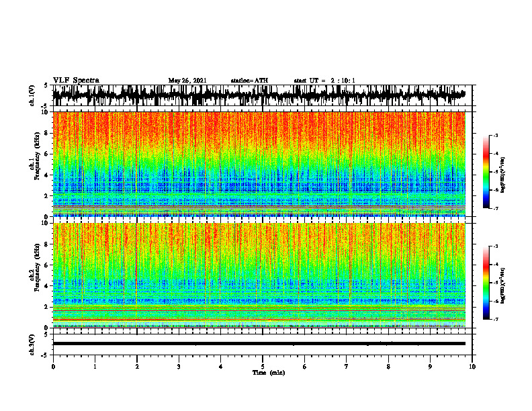Click the ch.3 flat voltage trace
Image resolution: width=532 pixels, height=411 pixels.
(259, 344)
